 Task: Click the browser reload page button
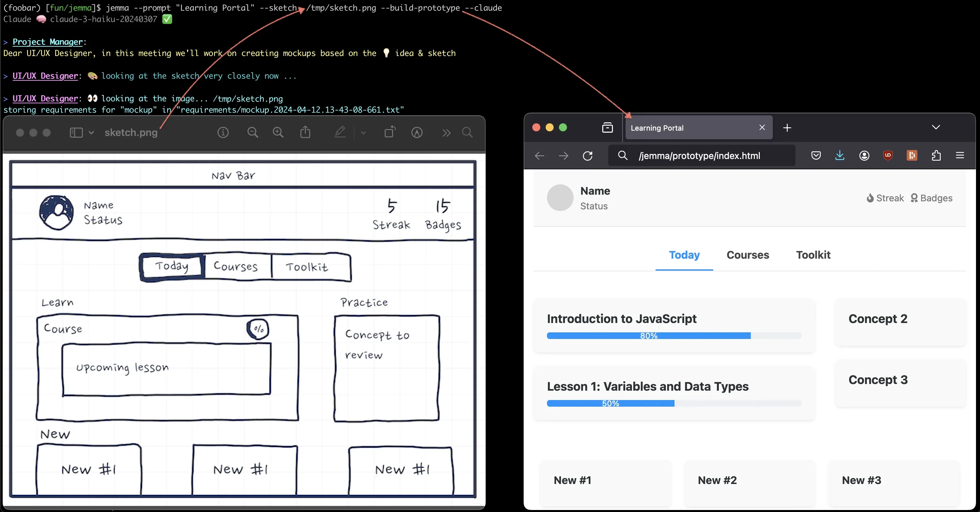[x=587, y=156]
